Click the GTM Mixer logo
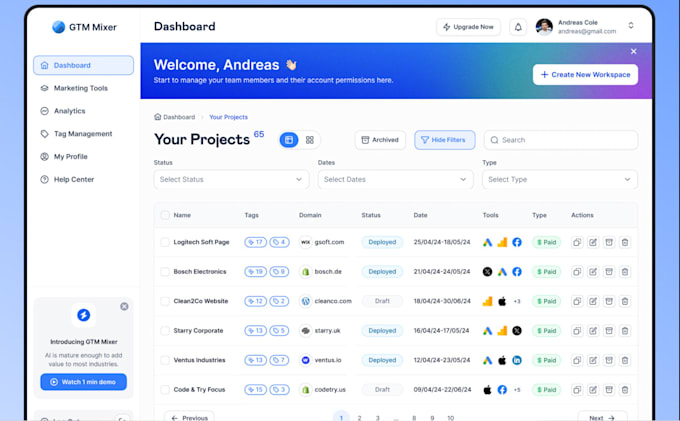680x421 pixels. coord(84,27)
